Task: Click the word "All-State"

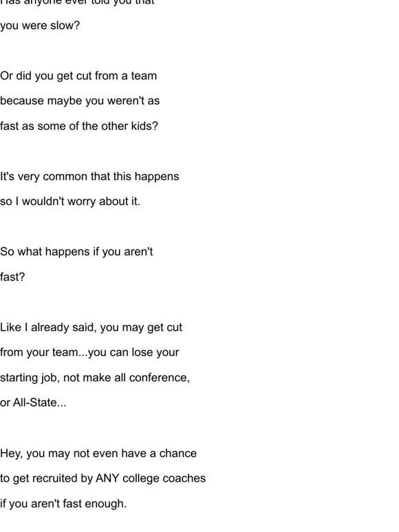Action: (x=34, y=403)
